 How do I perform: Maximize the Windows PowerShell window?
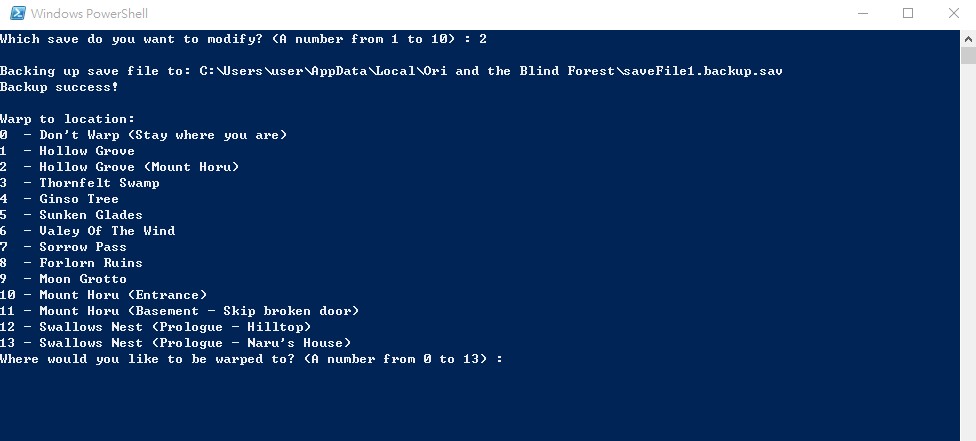(908, 14)
